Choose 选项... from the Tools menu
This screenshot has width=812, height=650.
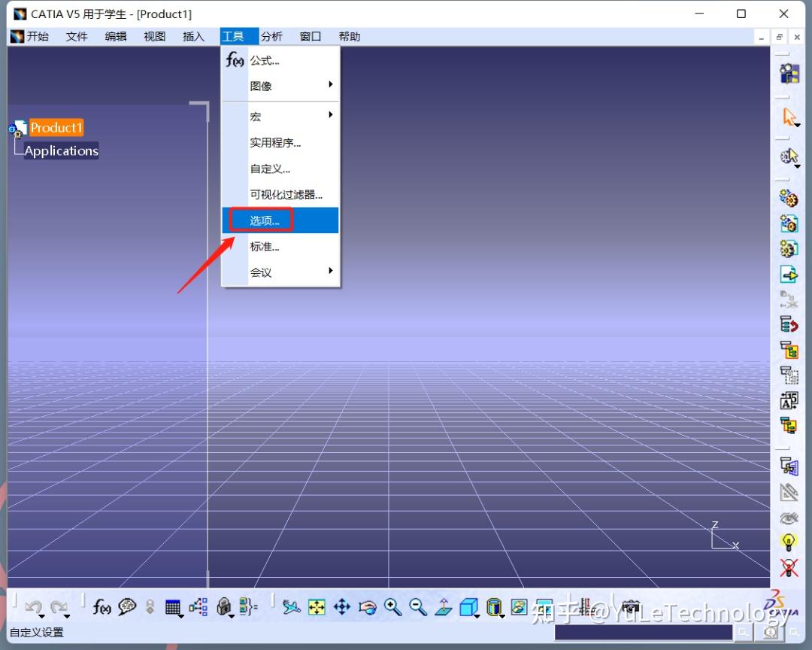pyautogui.click(x=262, y=220)
